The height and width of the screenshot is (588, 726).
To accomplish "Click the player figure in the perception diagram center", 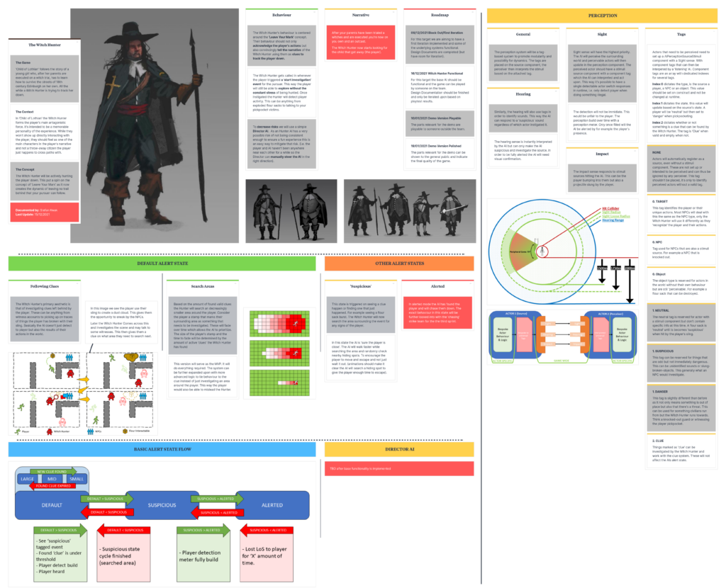I will pos(540,251).
